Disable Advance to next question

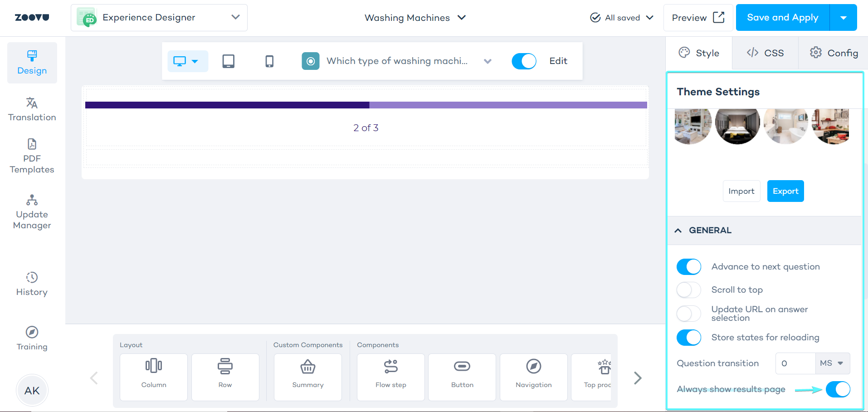[688, 266]
